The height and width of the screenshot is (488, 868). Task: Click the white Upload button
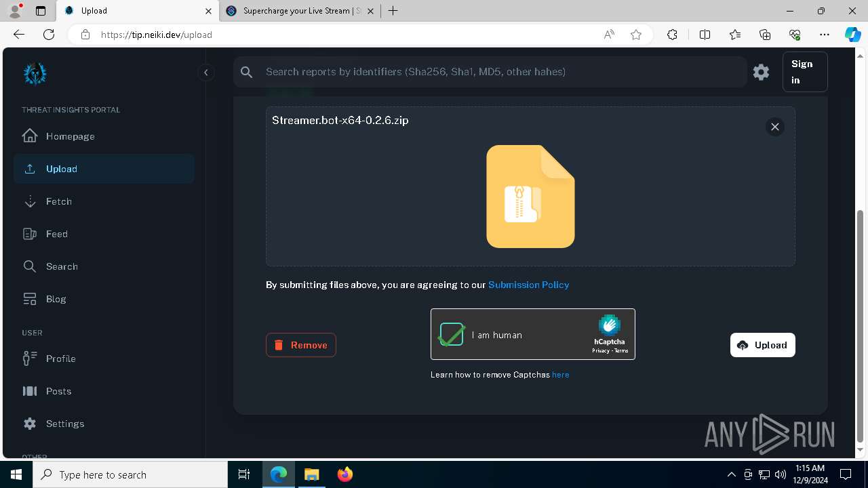coord(763,345)
